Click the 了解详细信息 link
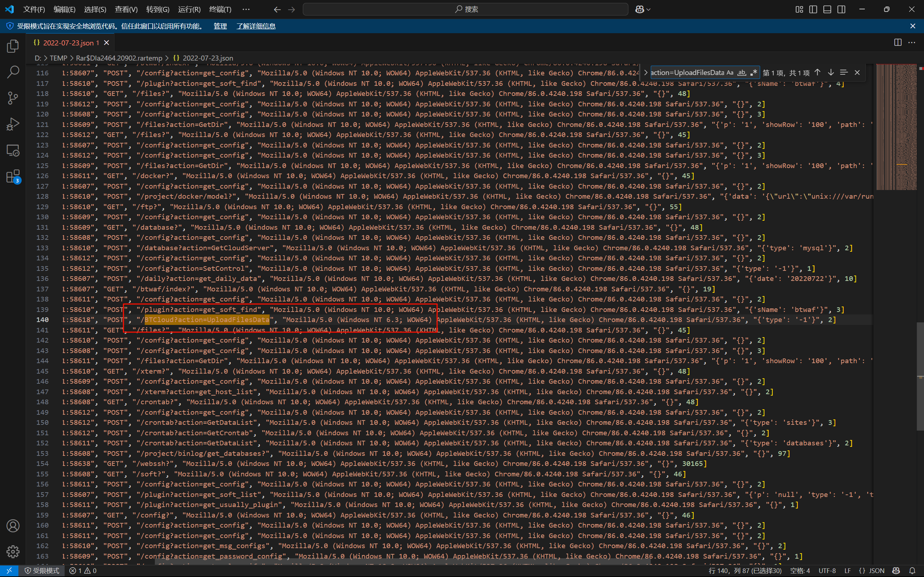Screen dimensions: 924x577 [x=256, y=26]
